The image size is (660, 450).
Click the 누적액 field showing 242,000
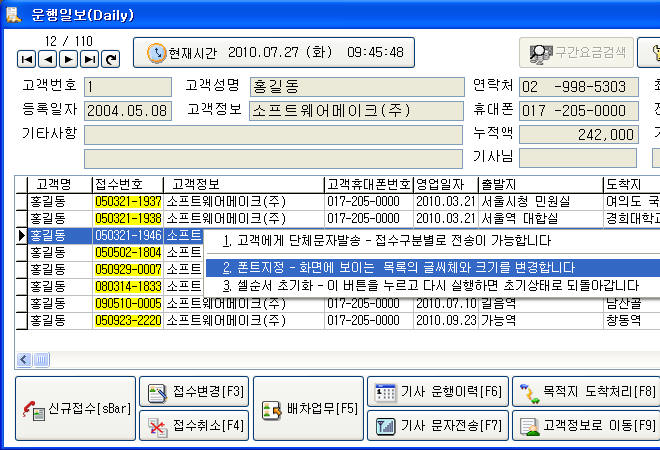coord(579,135)
